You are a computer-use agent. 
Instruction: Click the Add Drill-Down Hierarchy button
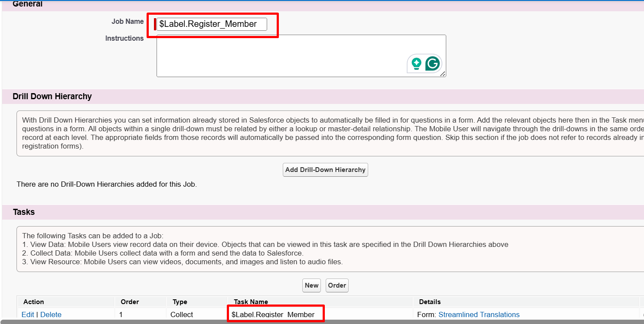tap(325, 170)
